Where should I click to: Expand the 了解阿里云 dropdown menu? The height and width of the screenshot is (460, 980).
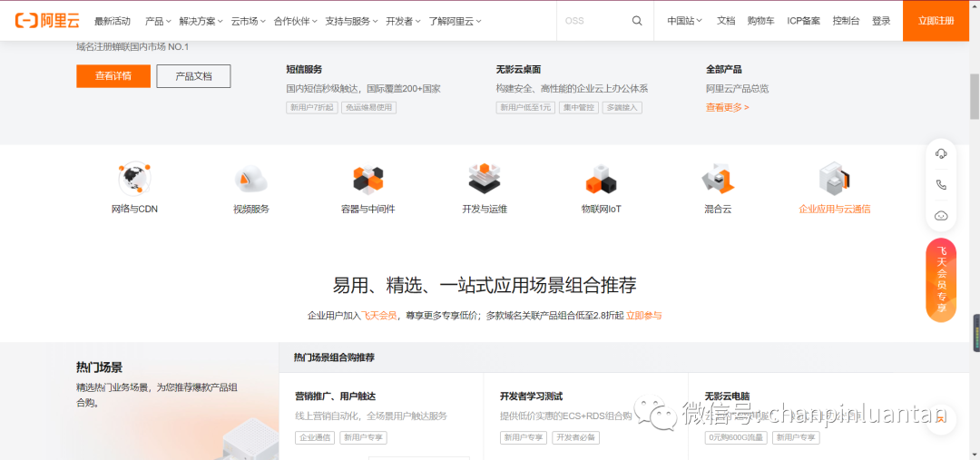click(x=455, y=21)
